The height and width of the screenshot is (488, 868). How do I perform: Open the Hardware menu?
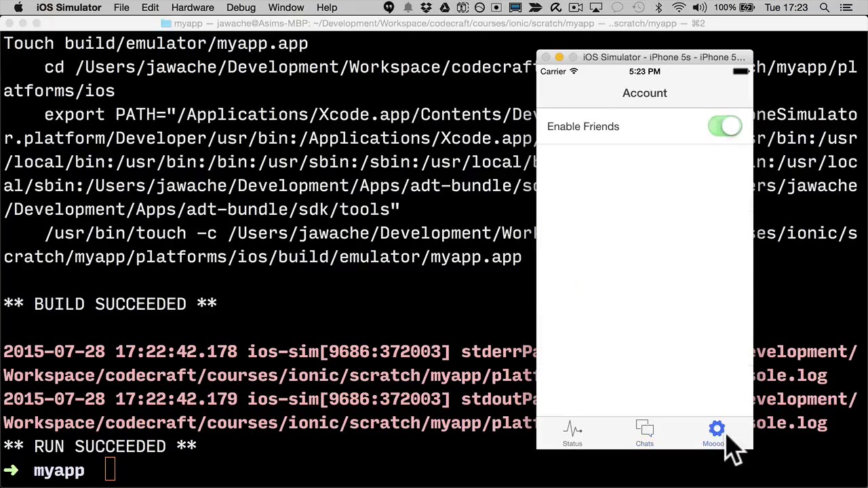(x=193, y=7)
